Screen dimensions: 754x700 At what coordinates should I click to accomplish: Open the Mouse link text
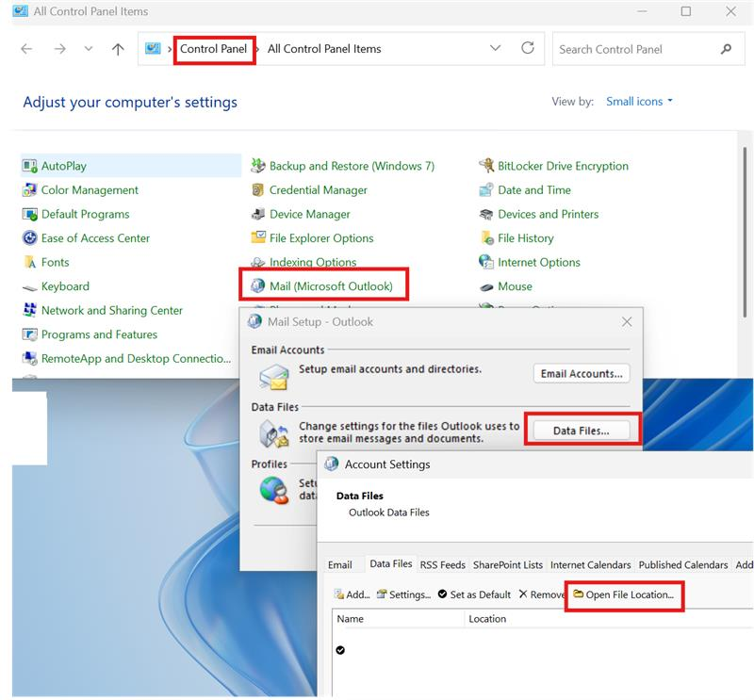tap(515, 286)
